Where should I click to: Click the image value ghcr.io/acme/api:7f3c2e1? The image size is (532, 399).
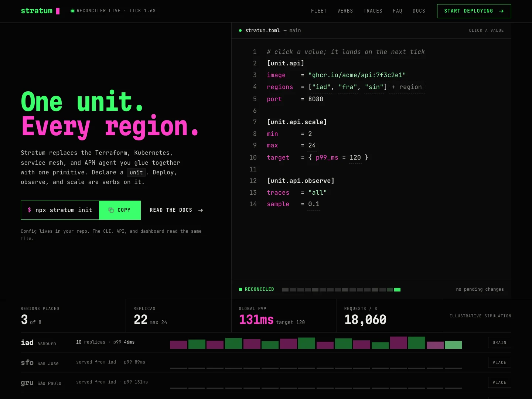357,75
